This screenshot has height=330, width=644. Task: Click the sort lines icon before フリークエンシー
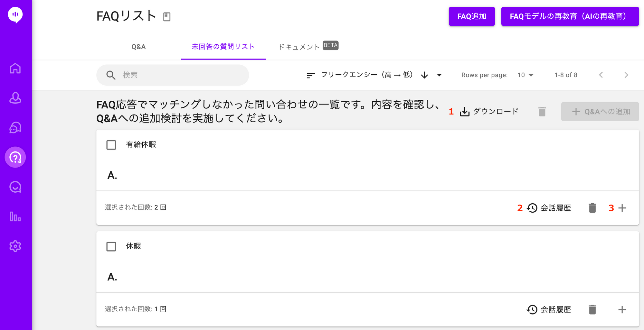(311, 75)
